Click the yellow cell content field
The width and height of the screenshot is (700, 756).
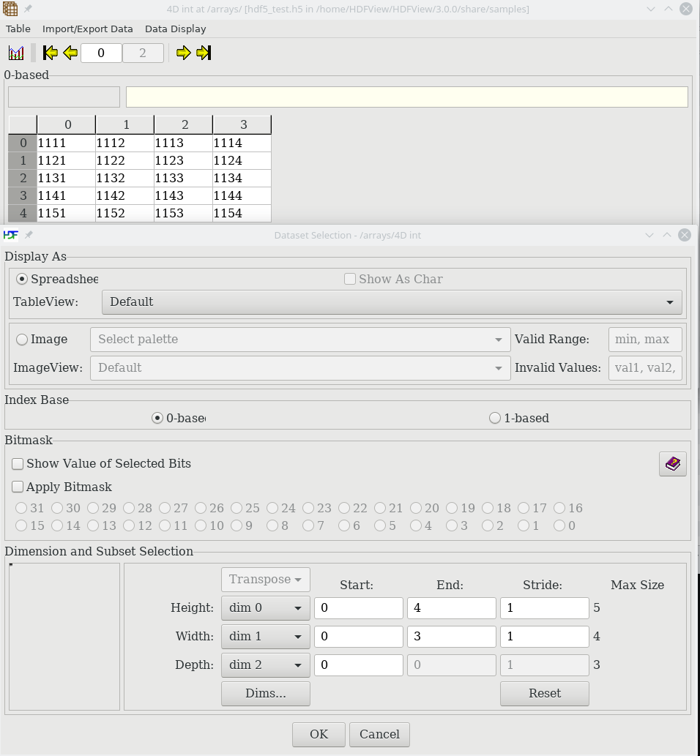(x=407, y=97)
